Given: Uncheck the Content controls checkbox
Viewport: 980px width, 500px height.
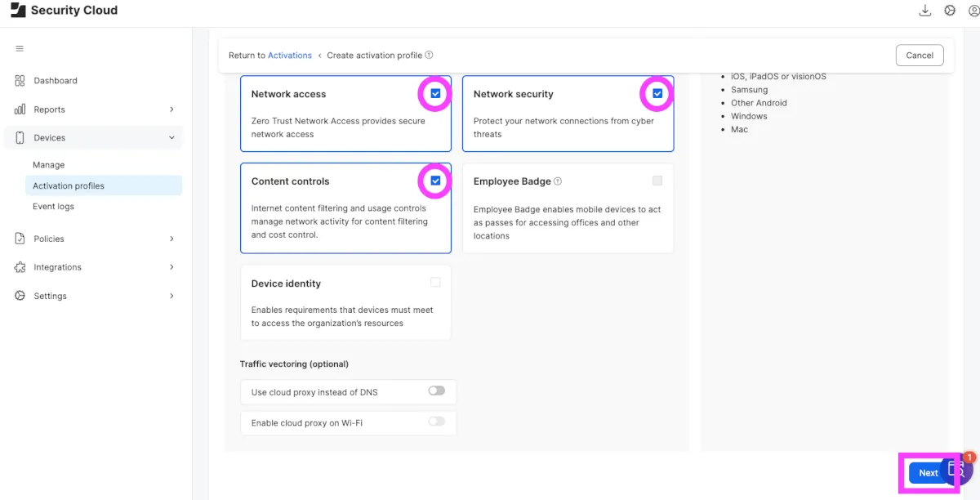Looking at the screenshot, I should pos(435,181).
